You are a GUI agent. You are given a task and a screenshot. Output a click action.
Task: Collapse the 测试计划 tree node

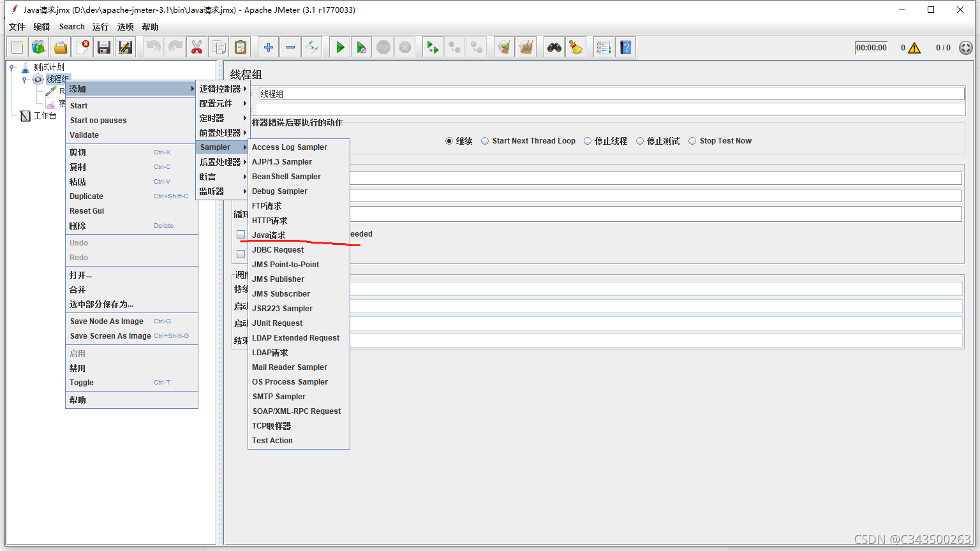coord(12,68)
